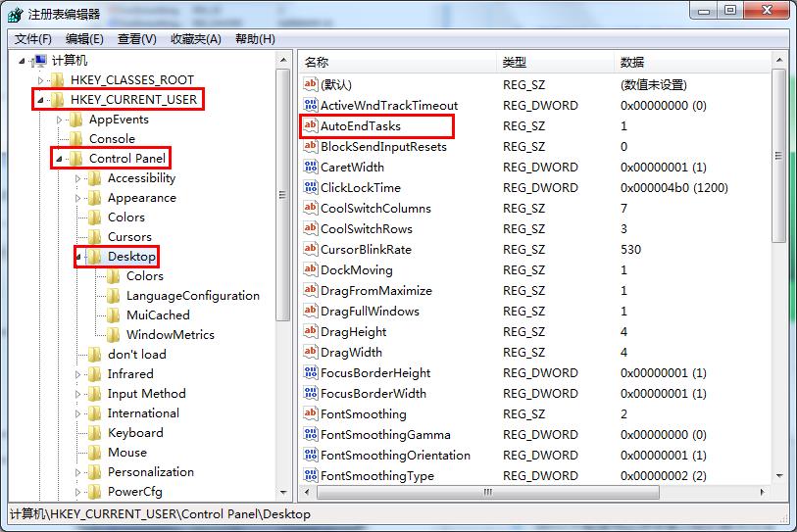Select the DragFullWindows value entry
The image size is (797, 532).
point(370,312)
